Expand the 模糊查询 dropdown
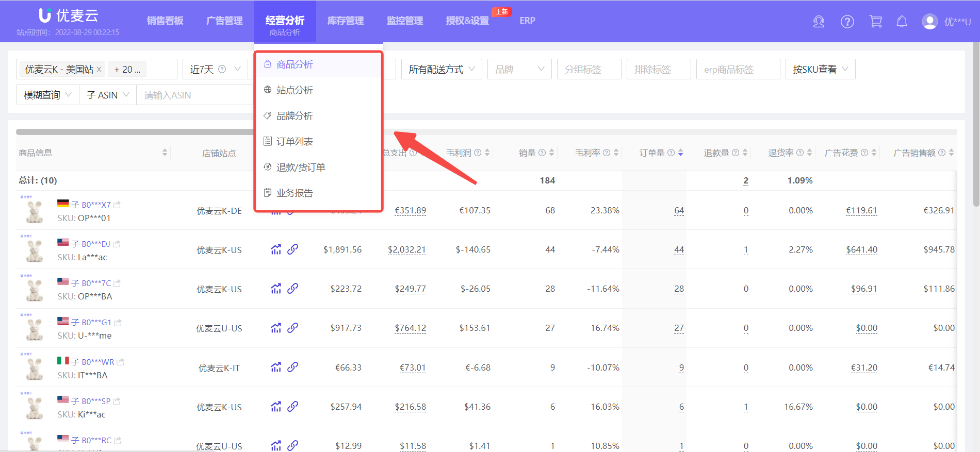This screenshot has width=980, height=452. tap(47, 95)
